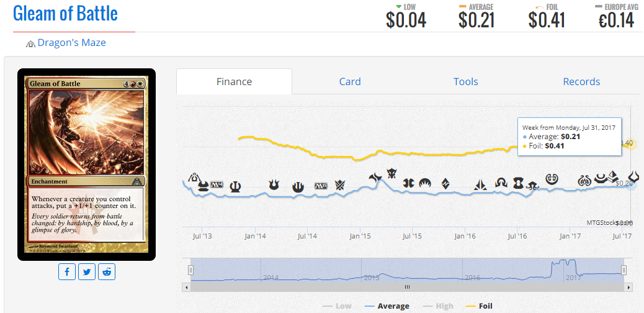Switch to the Records tab
The image size is (644, 313).
coord(581,81)
